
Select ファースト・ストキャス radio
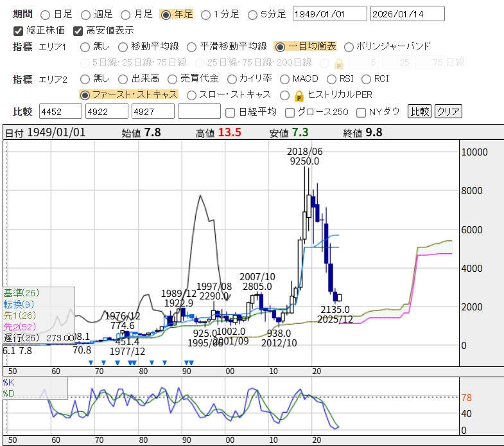tap(85, 95)
